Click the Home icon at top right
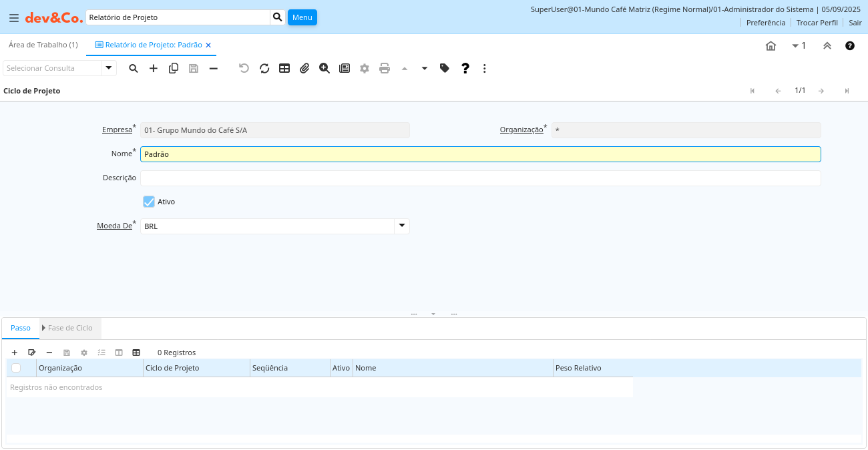This screenshot has height=450, width=868. [x=771, y=45]
